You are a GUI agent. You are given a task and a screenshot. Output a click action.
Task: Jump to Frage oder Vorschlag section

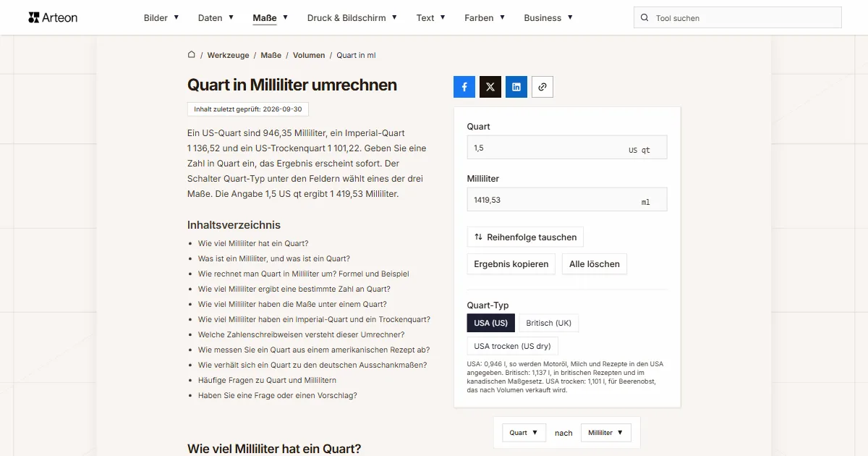tap(278, 395)
